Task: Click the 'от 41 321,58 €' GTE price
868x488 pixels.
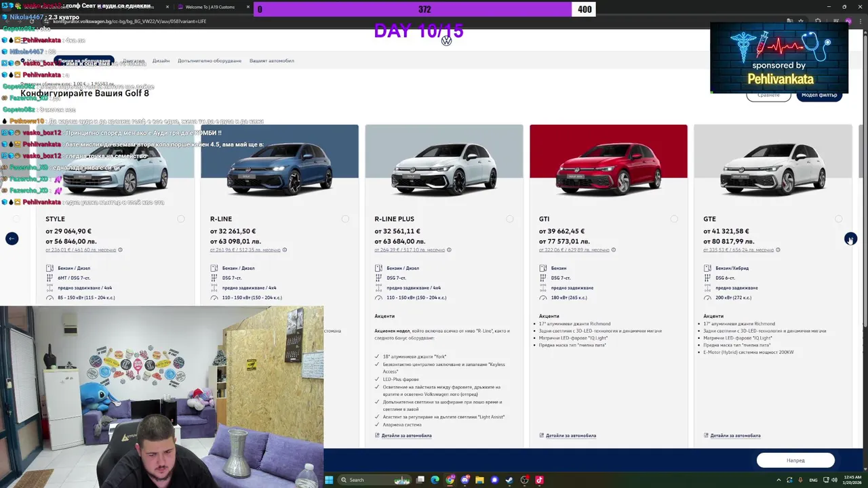Action: tap(726, 231)
